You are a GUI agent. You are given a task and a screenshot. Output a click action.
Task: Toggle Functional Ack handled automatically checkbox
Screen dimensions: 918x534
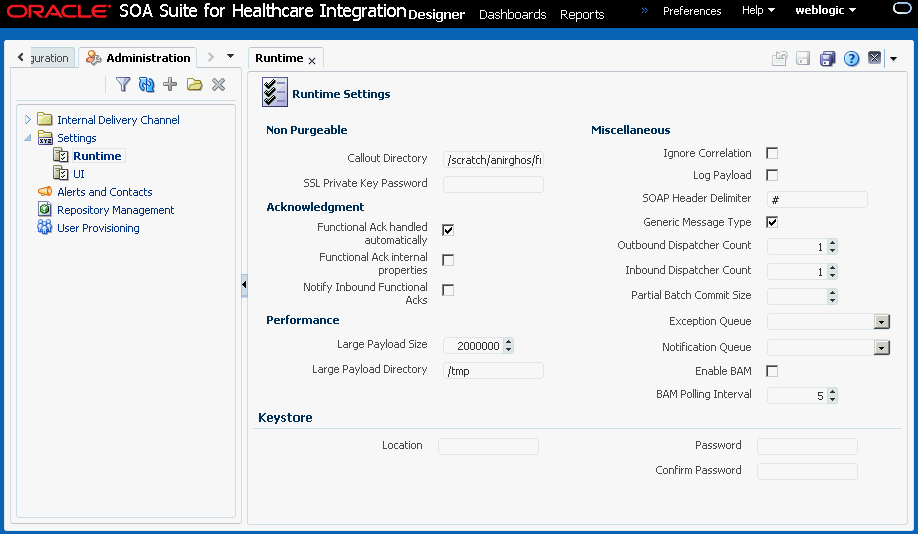click(448, 230)
